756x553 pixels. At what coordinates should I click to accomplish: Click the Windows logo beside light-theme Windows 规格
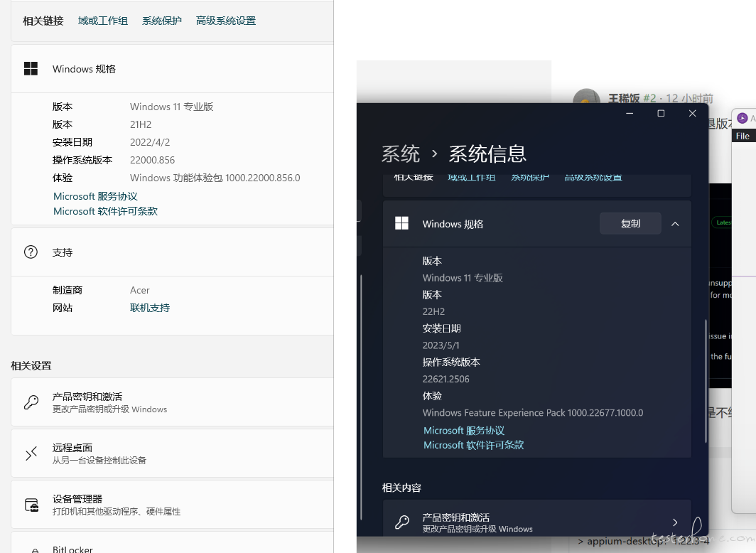point(31,68)
